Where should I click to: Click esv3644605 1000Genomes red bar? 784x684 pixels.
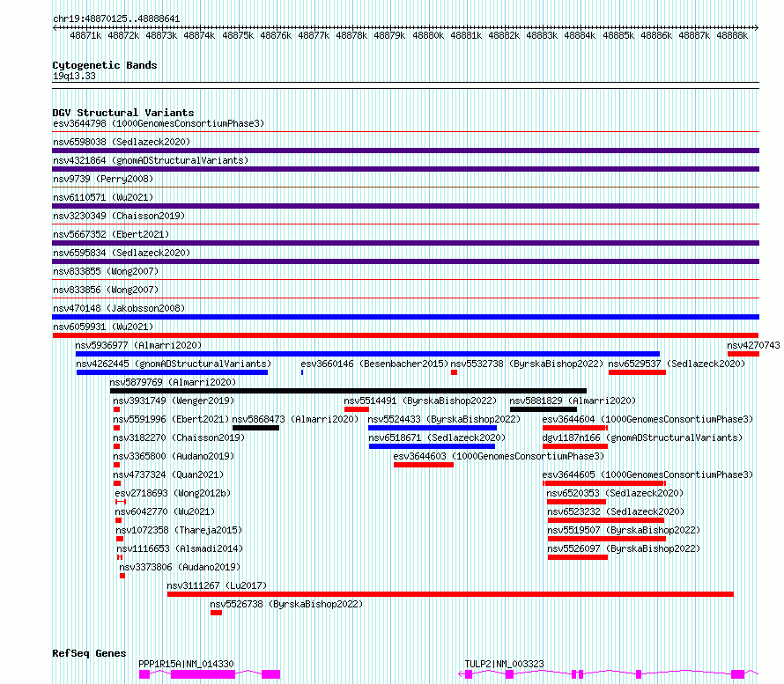[x=604, y=483]
